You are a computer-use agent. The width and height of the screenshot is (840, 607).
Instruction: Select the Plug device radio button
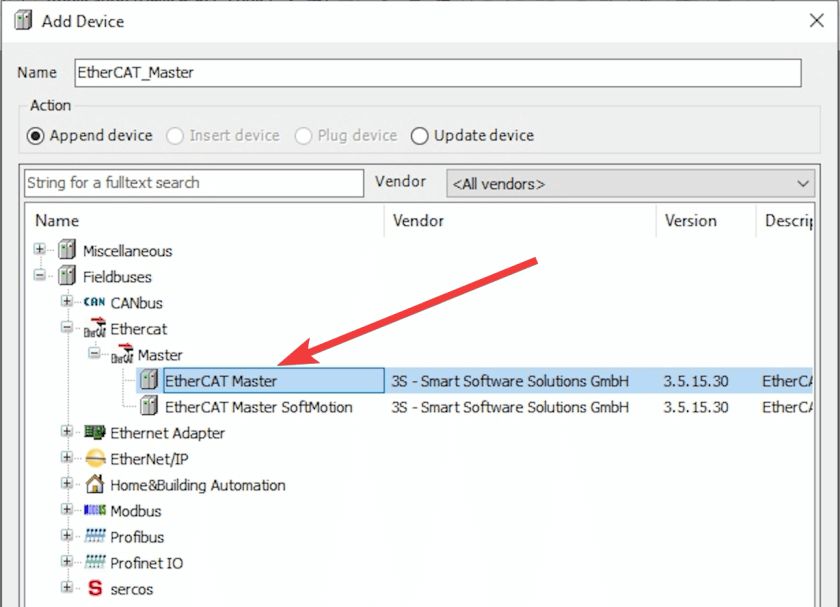(303, 136)
